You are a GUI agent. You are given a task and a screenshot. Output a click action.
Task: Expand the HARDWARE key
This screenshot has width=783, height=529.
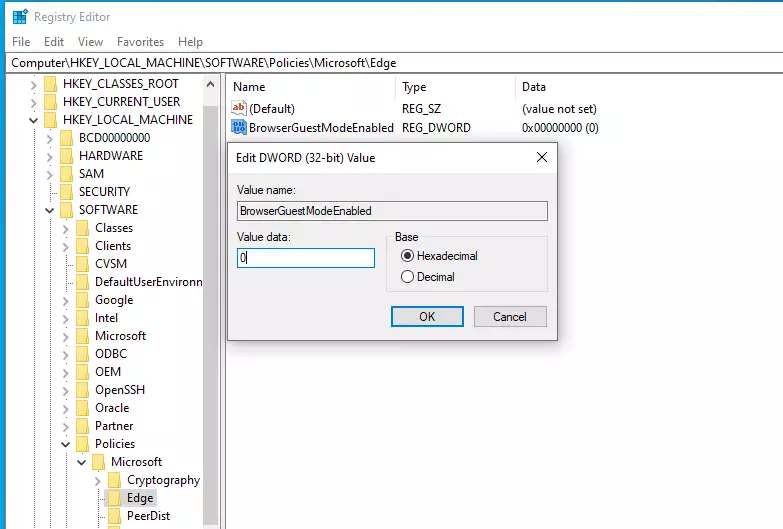(x=49, y=156)
